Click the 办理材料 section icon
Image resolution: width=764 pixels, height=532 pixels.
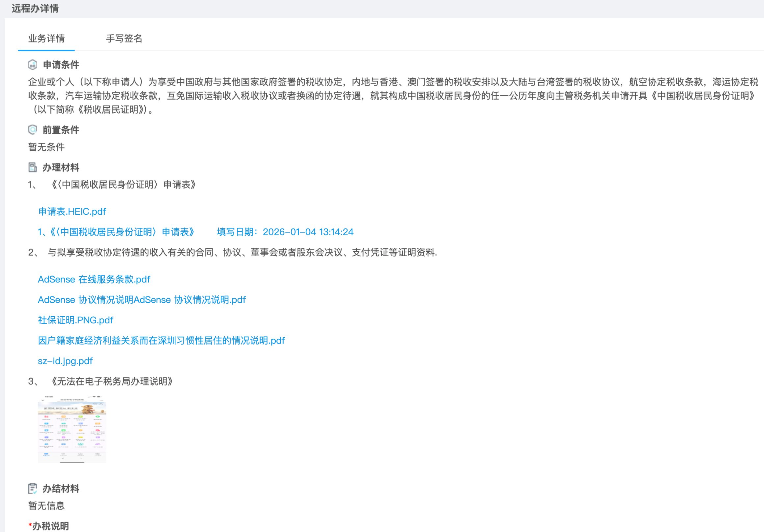coord(32,167)
